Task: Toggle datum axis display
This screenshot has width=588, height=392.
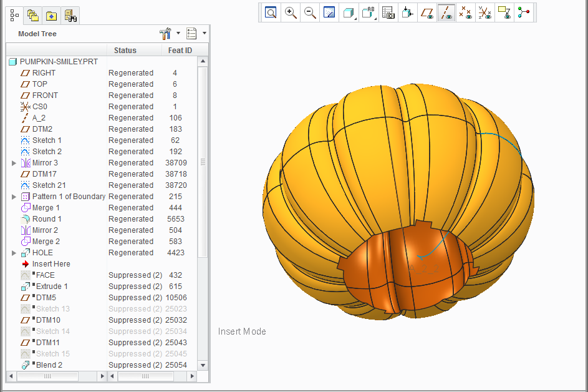Action: point(446,12)
